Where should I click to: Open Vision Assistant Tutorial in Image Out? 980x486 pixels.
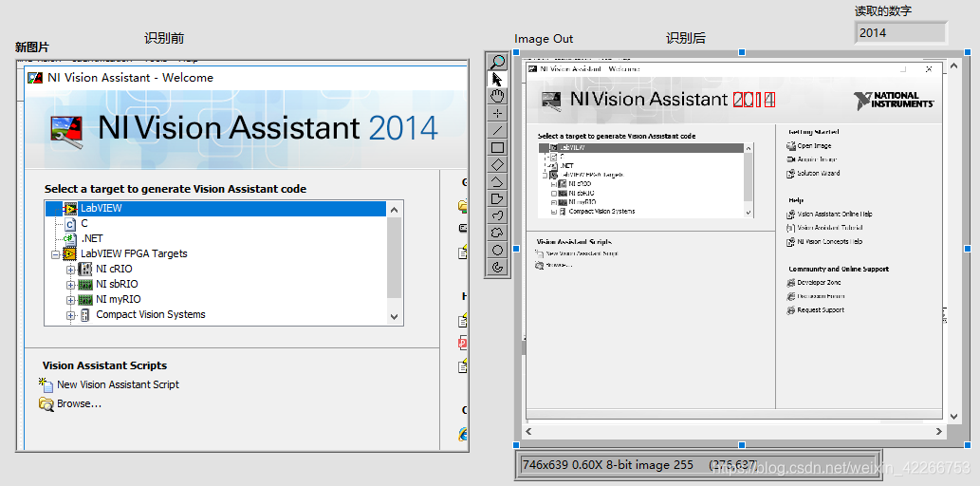(830, 228)
